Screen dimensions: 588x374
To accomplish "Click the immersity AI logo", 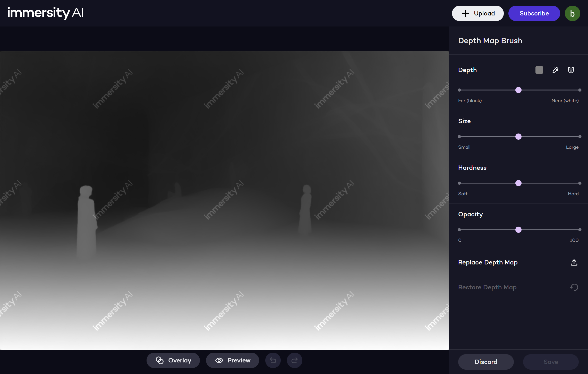I will (46, 13).
